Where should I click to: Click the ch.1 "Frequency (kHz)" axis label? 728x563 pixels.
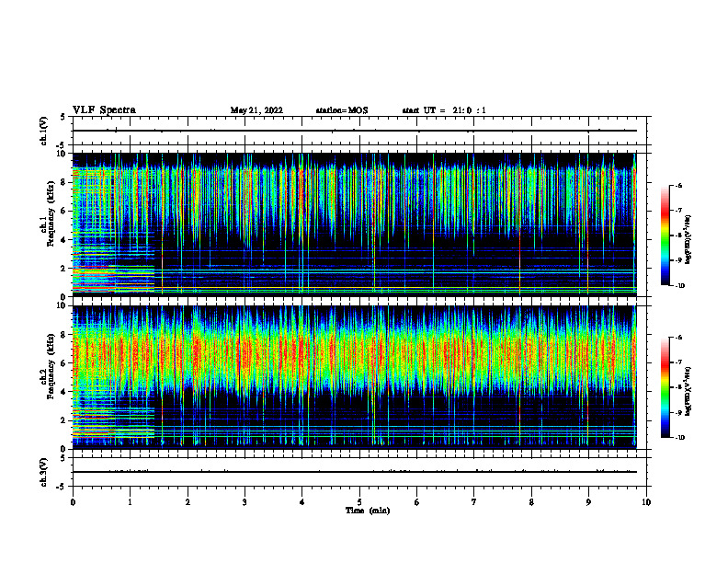53,214
